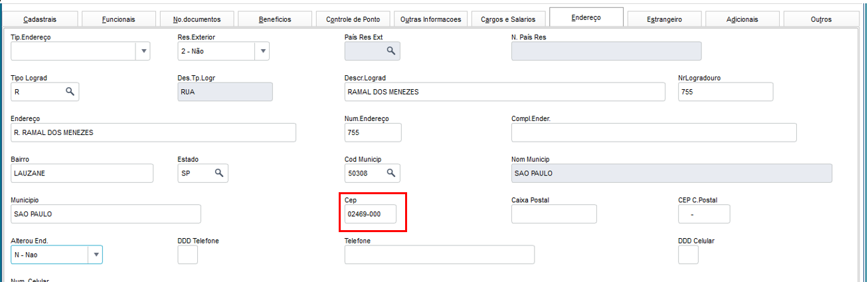The height and width of the screenshot is (282, 868).
Task: Select the Endereço tab
Action: pyautogui.click(x=586, y=17)
